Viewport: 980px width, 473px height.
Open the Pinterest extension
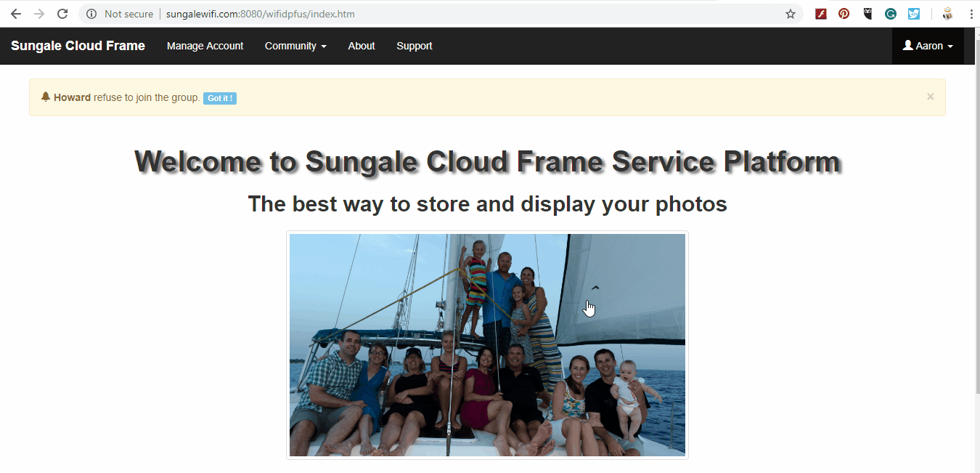[844, 13]
